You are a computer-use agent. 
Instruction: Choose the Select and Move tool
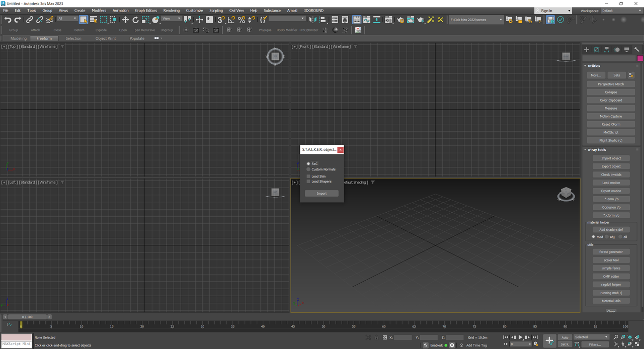pyautogui.click(x=125, y=20)
